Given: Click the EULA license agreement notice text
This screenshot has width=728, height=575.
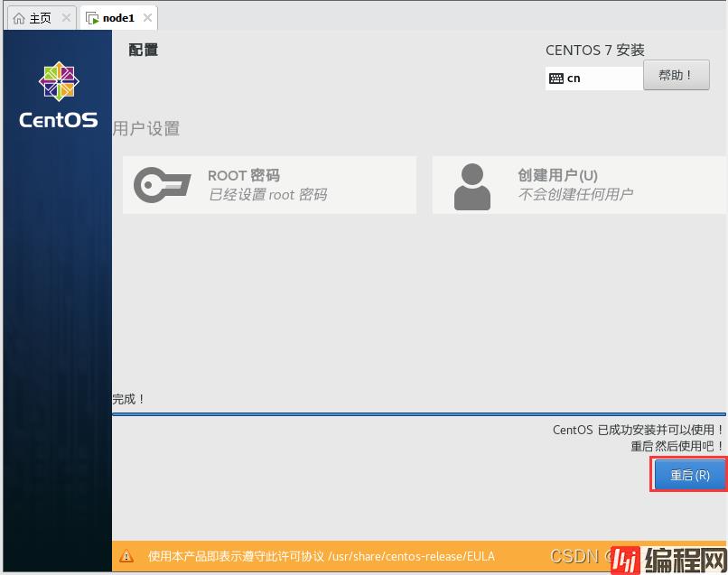Looking at the screenshot, I should (321, 556).
